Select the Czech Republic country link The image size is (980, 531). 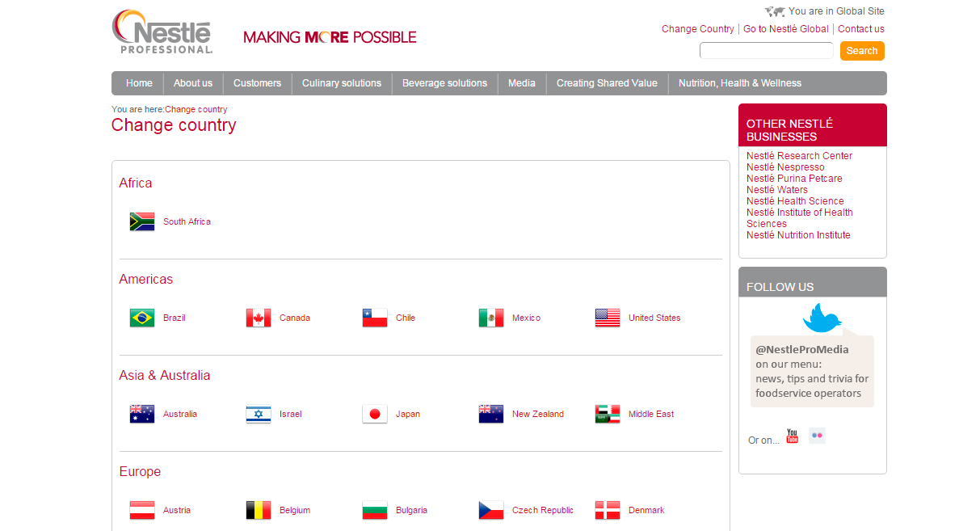click(543, 510)
